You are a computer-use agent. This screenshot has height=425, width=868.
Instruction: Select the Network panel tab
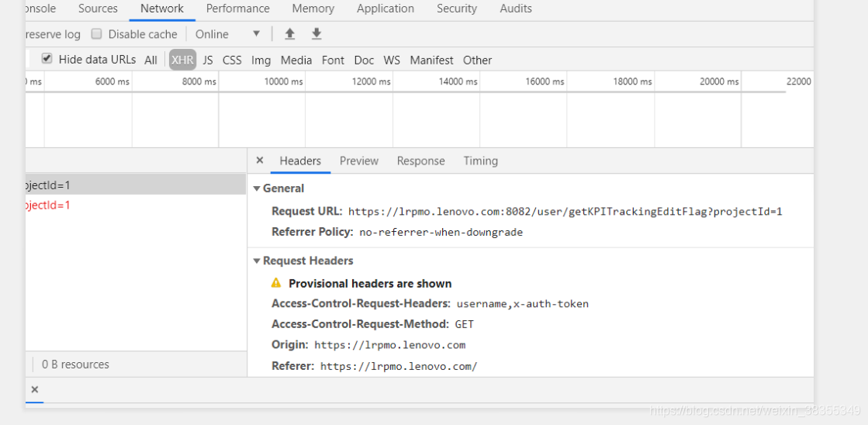[x=162, y=9]
